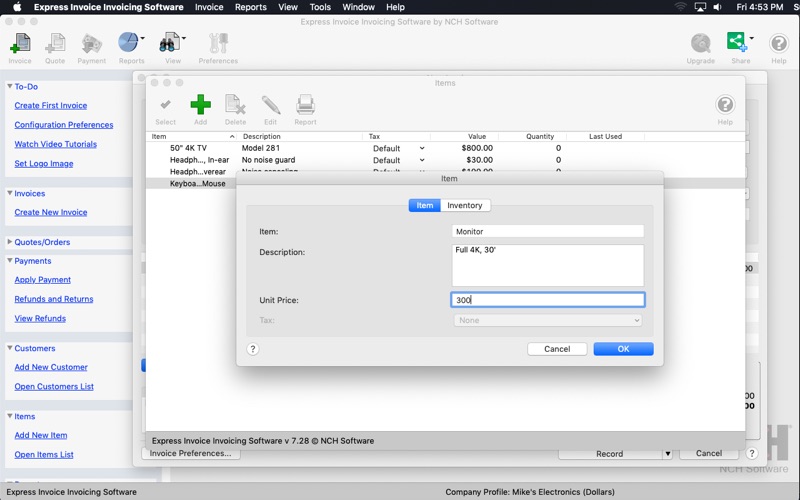
Task: Click the Payment toolbar icon
Action: (x=92, y=44)
